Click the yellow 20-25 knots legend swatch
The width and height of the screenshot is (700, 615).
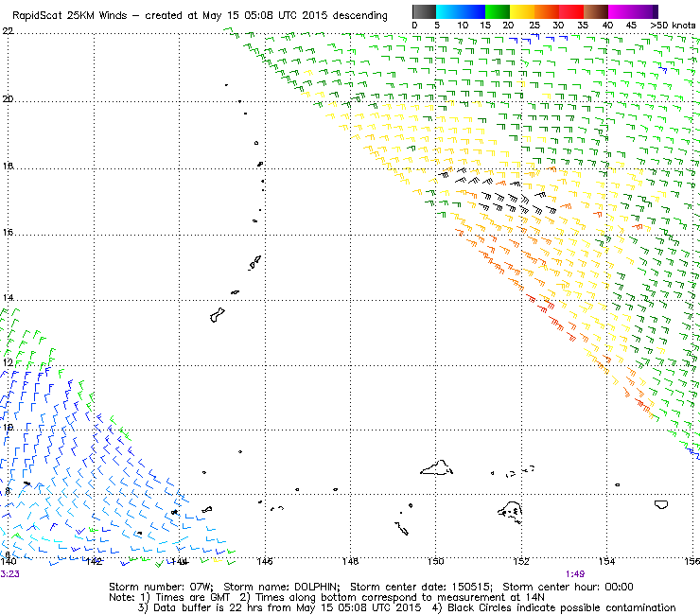[x=522, y=11]
